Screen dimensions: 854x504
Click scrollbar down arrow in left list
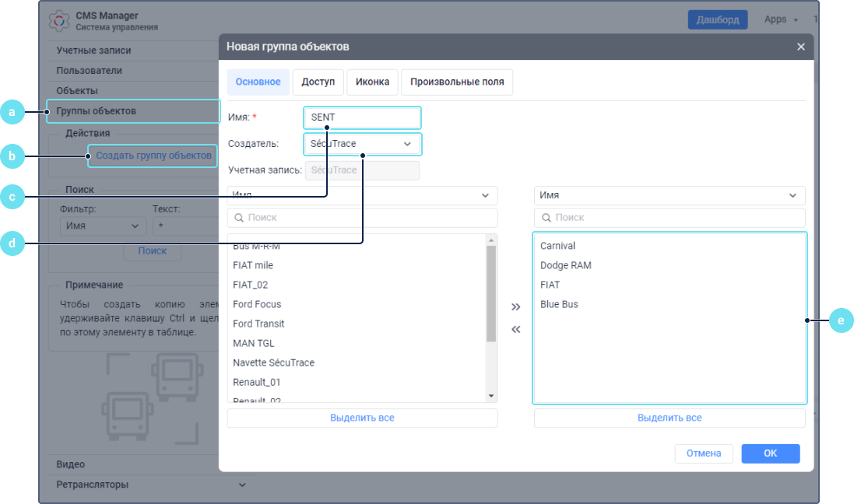point(491,396)
